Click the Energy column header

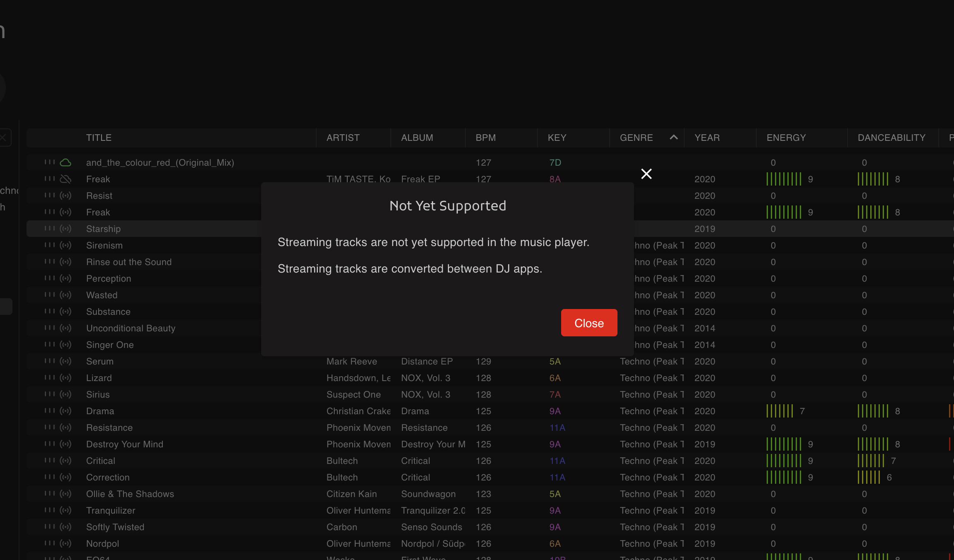pos(786,138)
